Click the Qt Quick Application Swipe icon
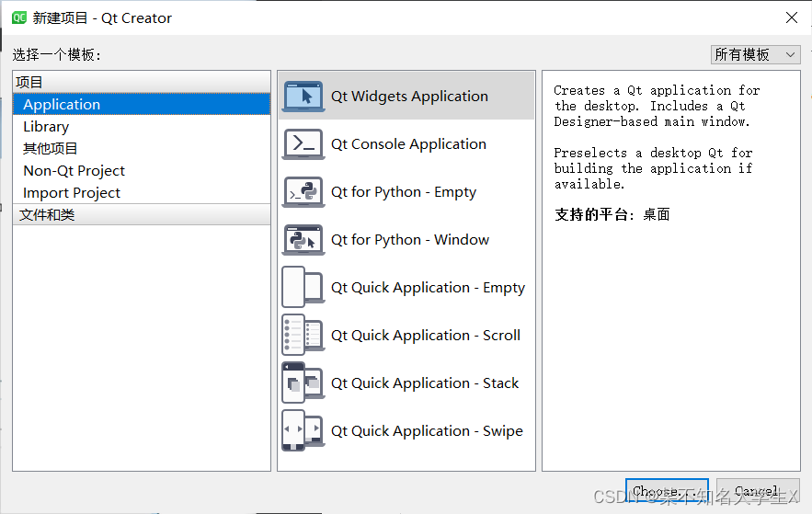This screenshot has width=812, height=514. point(303,430)
